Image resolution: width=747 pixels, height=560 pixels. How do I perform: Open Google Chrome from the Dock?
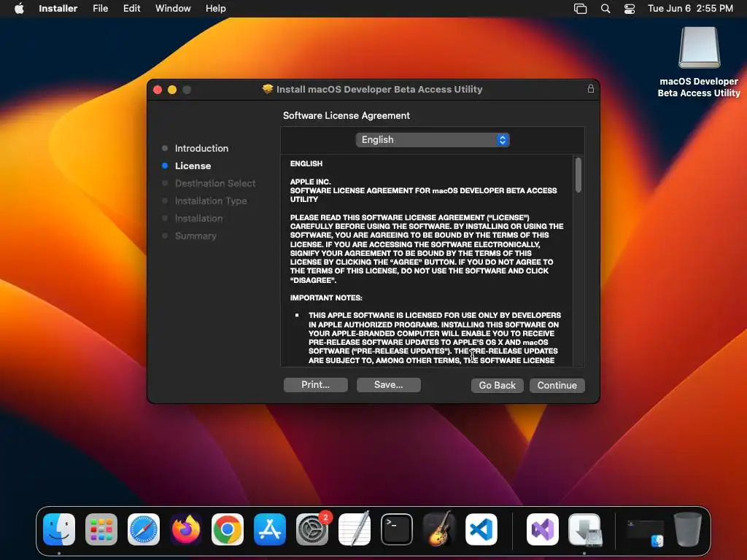pos(228,529)
